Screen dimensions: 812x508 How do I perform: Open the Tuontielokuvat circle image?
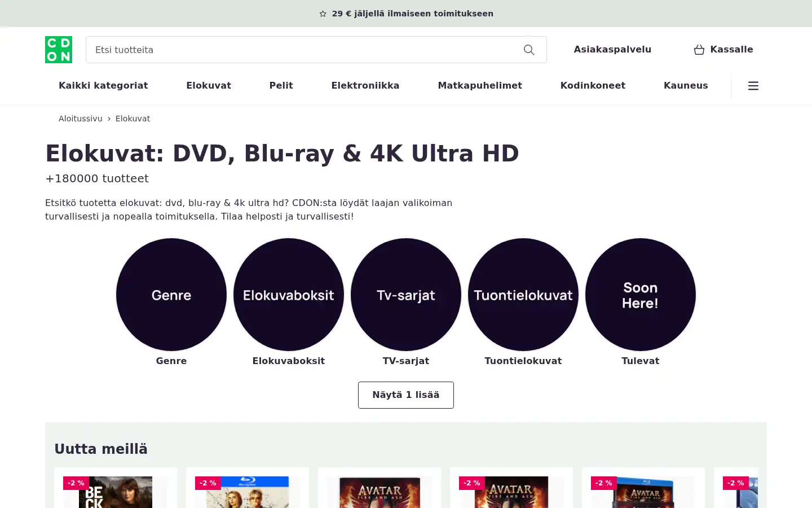tap(523, 295)
